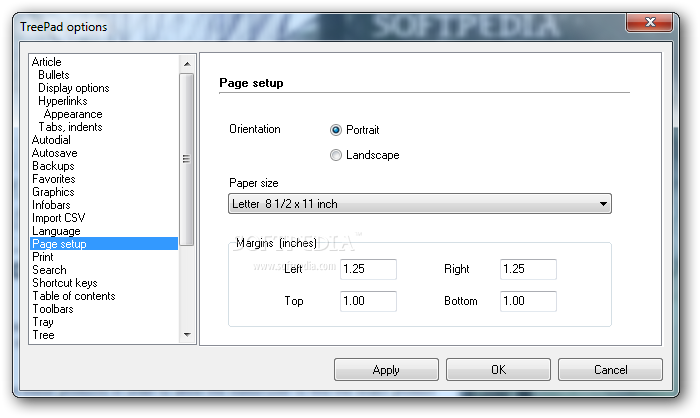The width and height of the screenshot is (700, 418).
Task: Open the Bullets options
Action: pyautogui.click(x=54, y=75)
